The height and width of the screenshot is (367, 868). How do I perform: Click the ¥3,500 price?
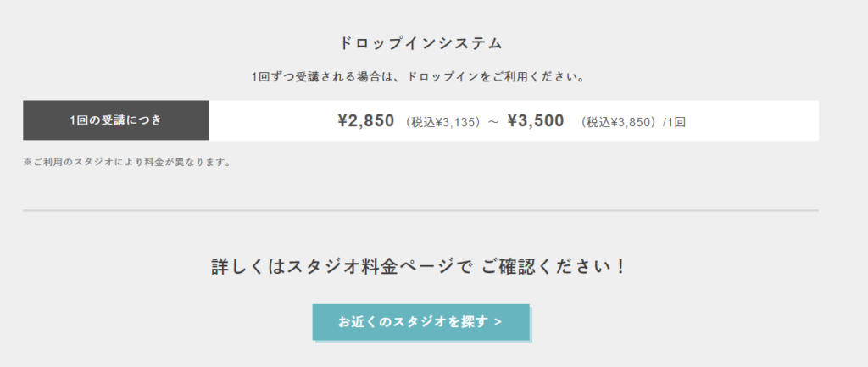coord(536,120)
